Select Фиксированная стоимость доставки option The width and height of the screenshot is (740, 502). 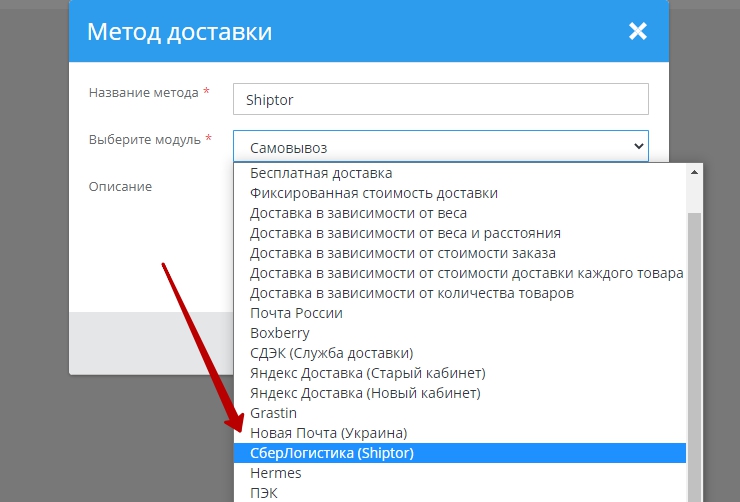coord(373,193)
